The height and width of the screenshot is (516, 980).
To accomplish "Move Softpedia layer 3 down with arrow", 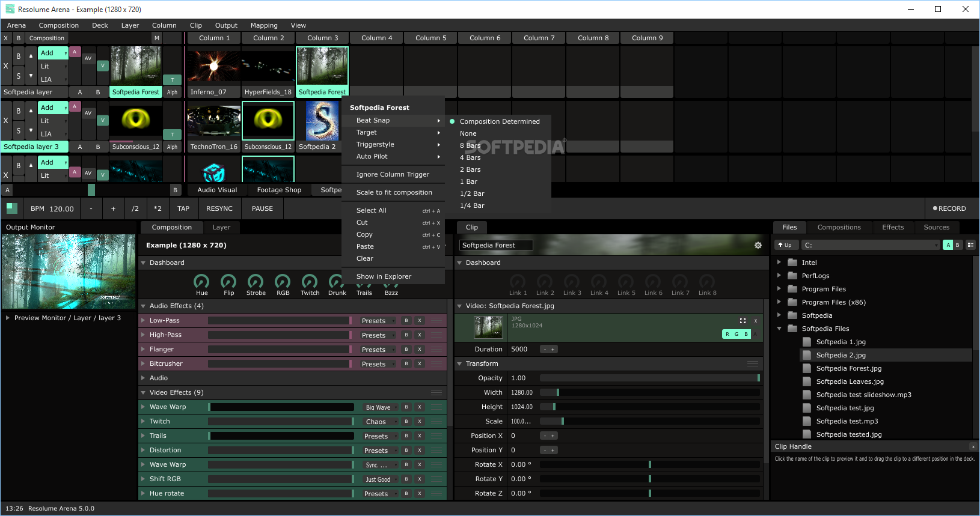I will click(31, 130).
